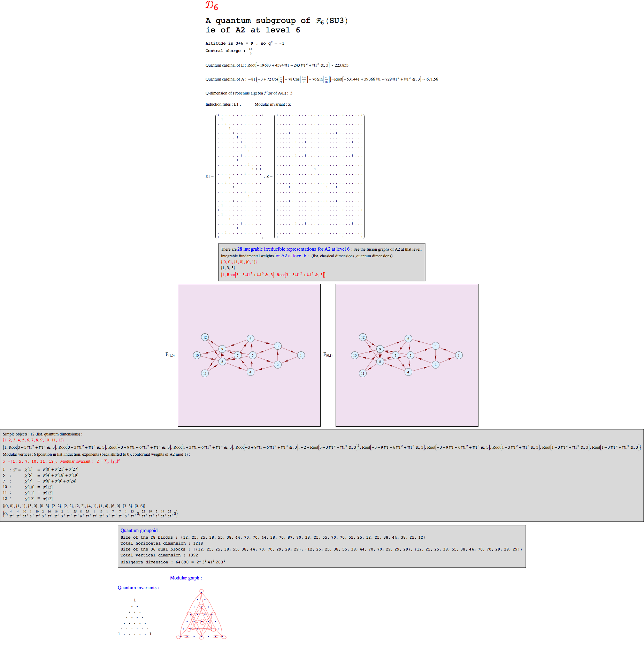Screen dimensions: 644x653
Task: Select node 7 in the F{0,1} graph
Action: click(x=396, y=355)
